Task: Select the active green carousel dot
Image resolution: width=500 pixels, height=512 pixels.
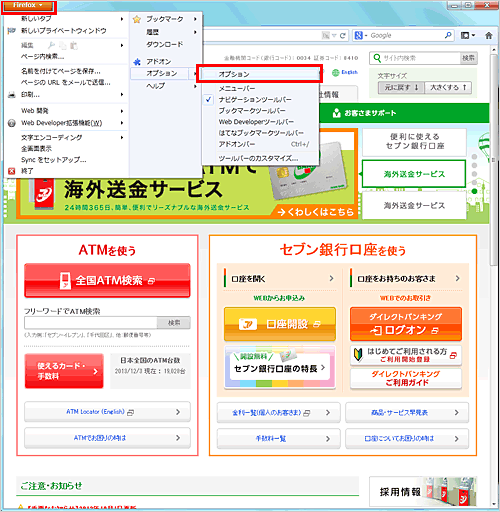Action: [x=475, y=191]
